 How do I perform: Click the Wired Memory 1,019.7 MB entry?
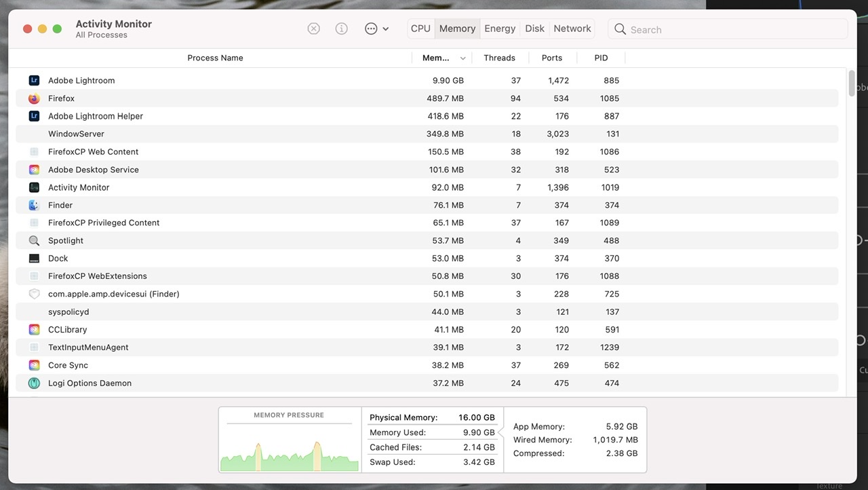575,440
